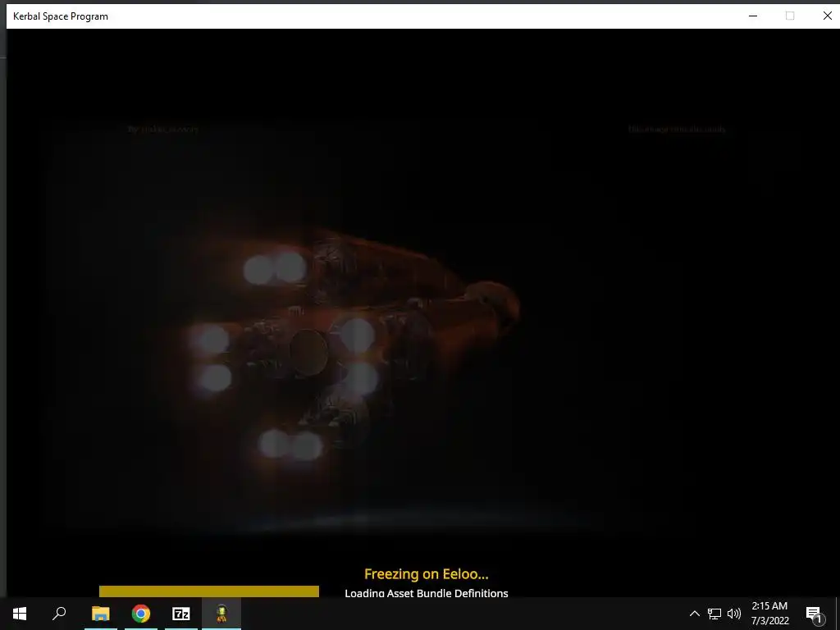Close the Kerbal Space Program window
Screen dimensions: 840x630
click(827, 16)
